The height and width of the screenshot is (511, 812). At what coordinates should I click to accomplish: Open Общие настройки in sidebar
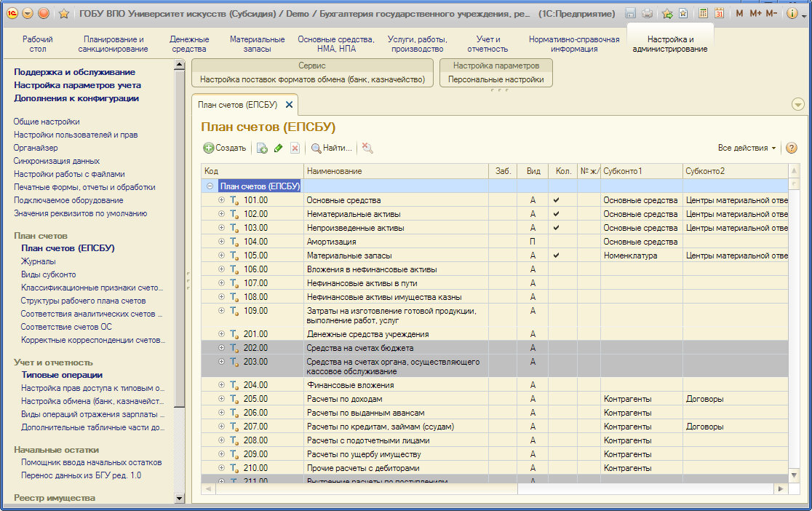coord(47,122)
